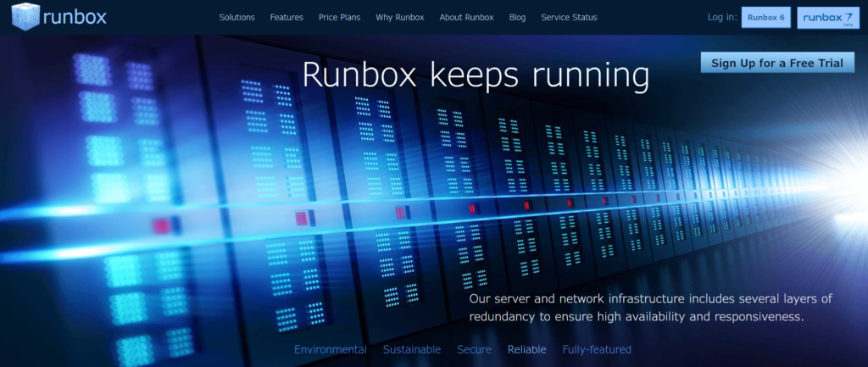Select the Fully-featured slide tab
The width and height of the screenshot is (868, 367).
coord(597,349)
